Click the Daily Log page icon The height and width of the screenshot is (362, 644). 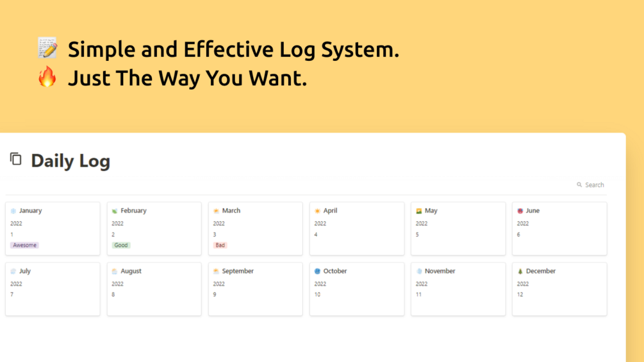15,159
